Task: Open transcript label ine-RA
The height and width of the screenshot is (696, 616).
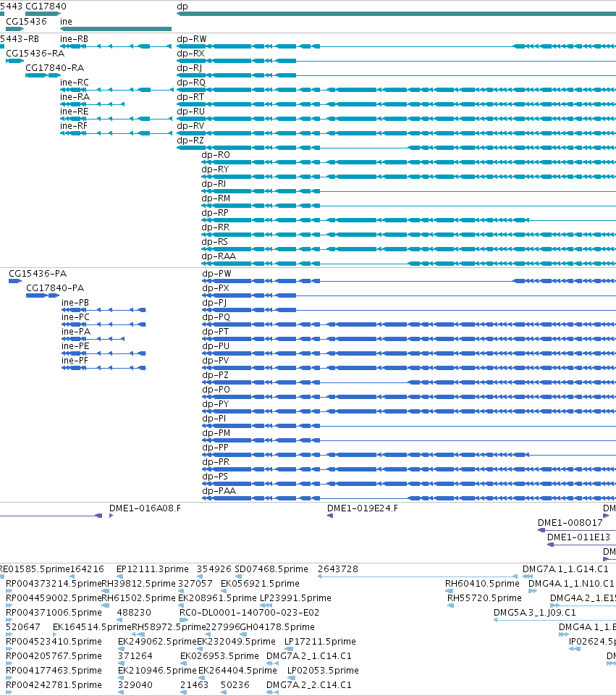Action: [75, 97]
